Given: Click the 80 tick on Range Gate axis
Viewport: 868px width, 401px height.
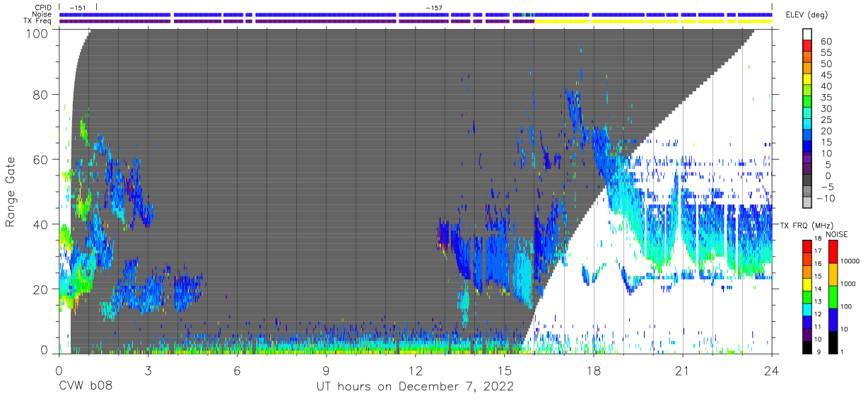Looking at the screenshot, I should 42,95.
